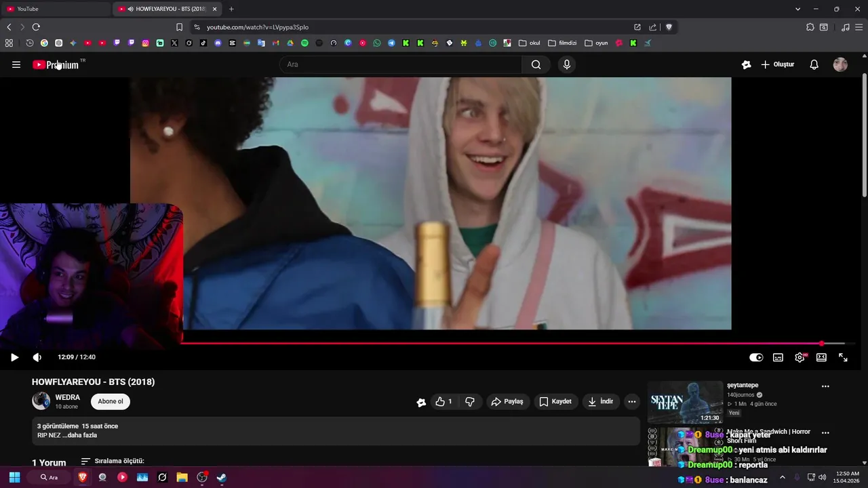Click the progress bar scrubber handle
Viewport: 868px width, 488px height.
click(x=821, y=344)
